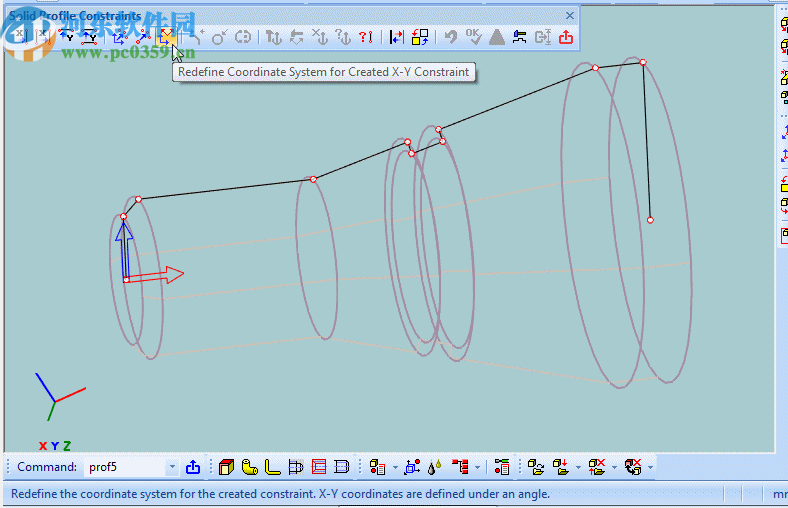Click the profile point at the origin of the red arrow

pyautogui.click(x=126, y=279)
